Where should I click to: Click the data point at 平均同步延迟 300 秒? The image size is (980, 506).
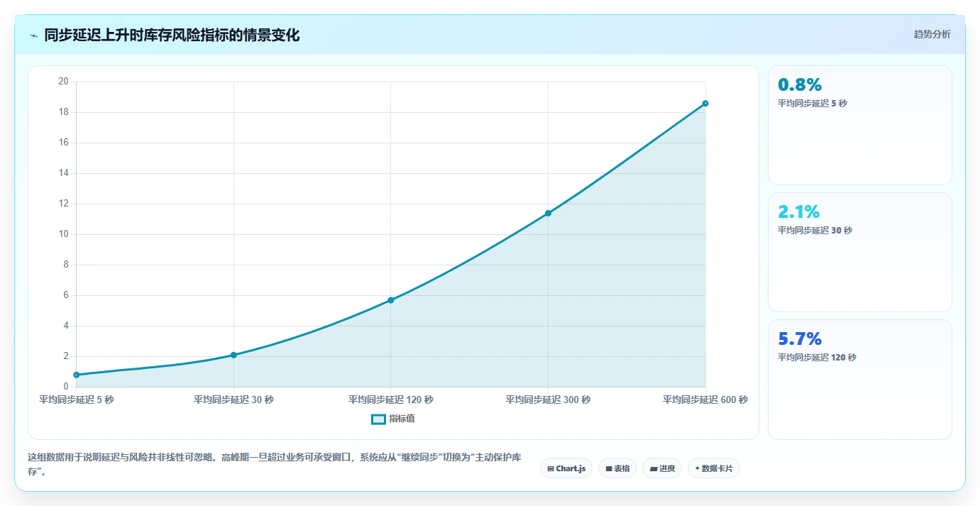(548, 213)
